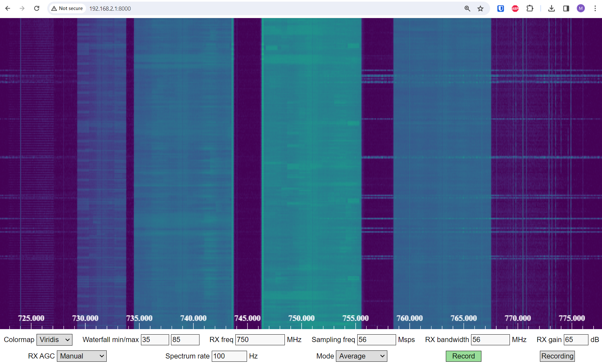The height and width of the screenshot is (364, 602).
Task: Reload the current page
Action: click(37, 8)
